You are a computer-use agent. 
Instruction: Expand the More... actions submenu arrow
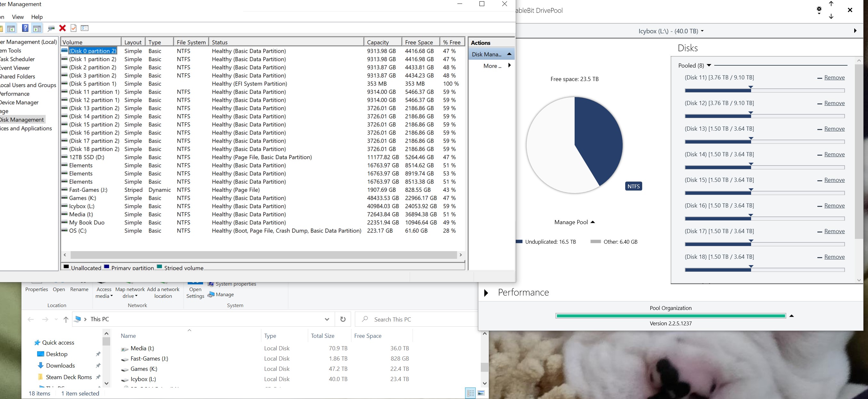pos(509,65)
